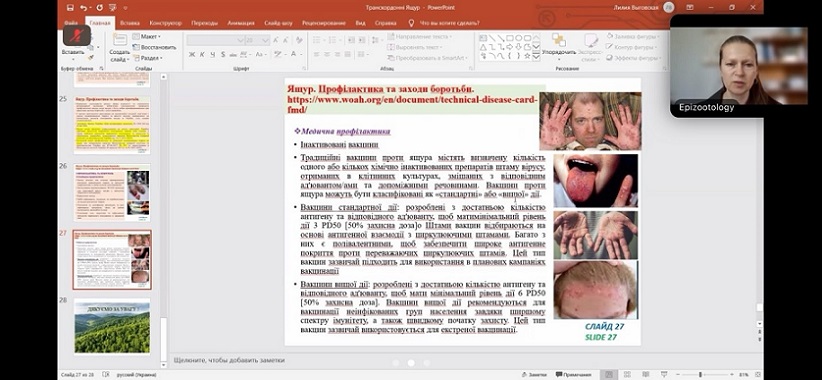Decrease font size with the smaller A icon
The width and height of the screenshot is (822, 380).
point(287,40)
